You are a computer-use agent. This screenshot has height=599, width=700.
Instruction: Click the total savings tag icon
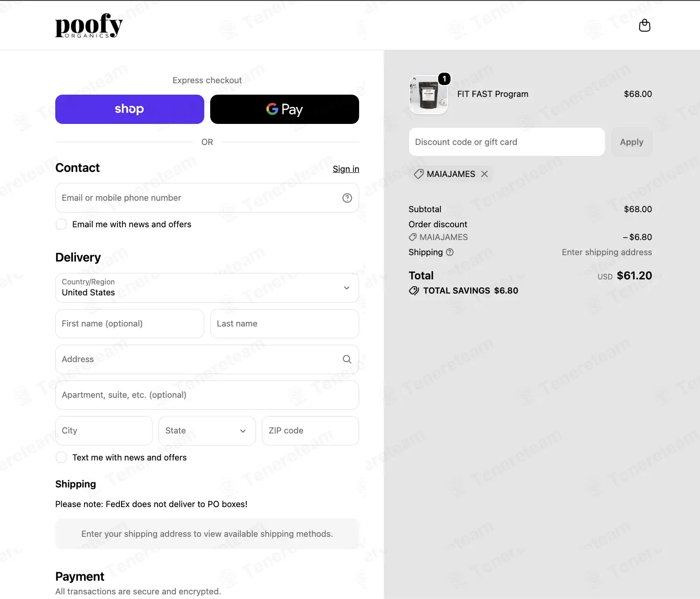tap(414, 291)
